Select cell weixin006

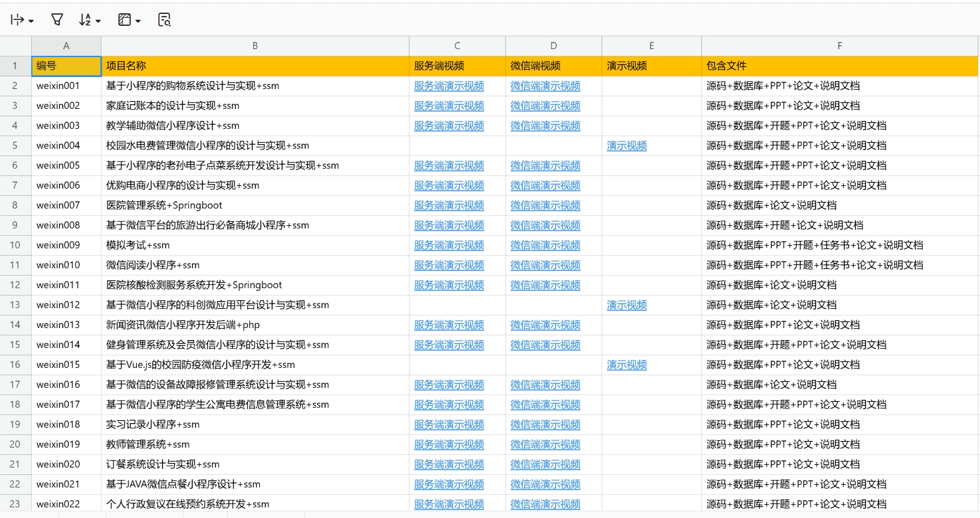pos(66,185)
